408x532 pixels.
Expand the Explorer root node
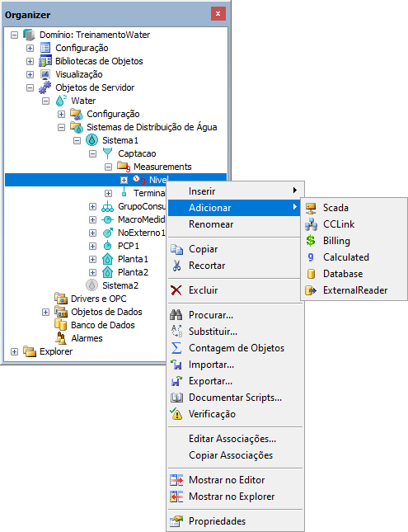(x=14, y=352)
